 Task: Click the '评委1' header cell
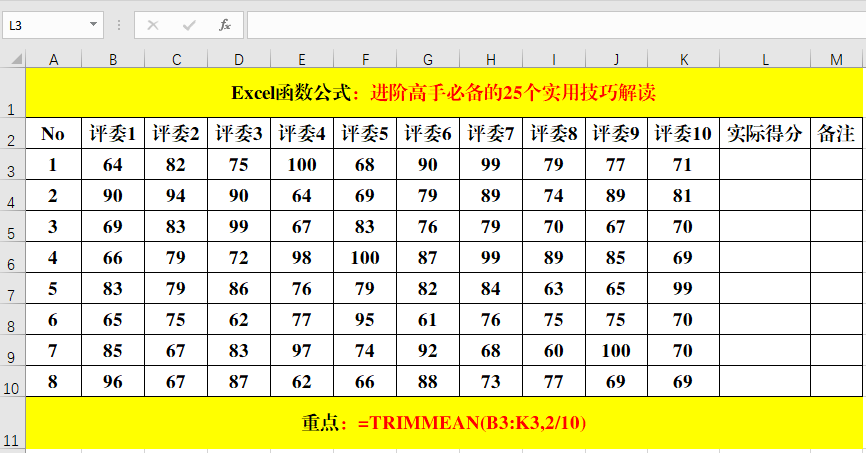(113, 133)
